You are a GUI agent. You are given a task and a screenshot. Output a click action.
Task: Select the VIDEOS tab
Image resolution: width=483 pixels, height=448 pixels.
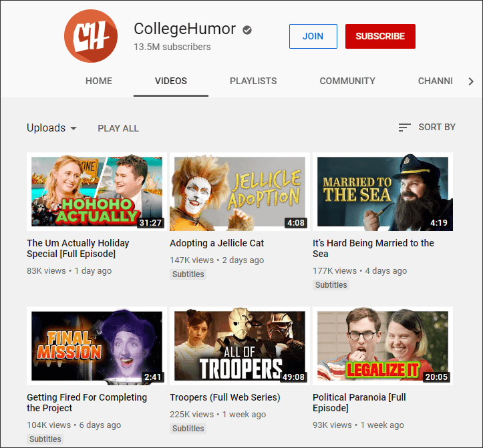coord(171,81)
